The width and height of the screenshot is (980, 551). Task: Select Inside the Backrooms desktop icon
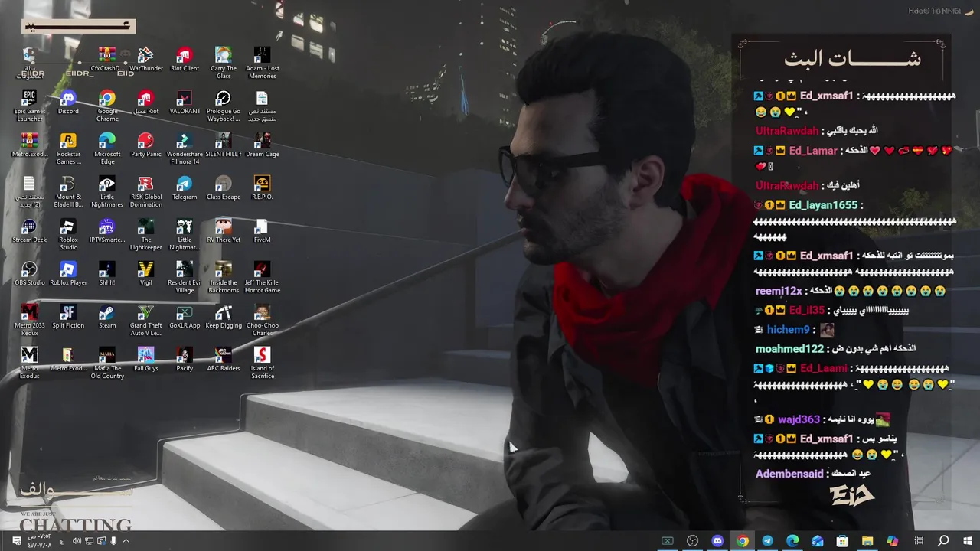[224, 278]
